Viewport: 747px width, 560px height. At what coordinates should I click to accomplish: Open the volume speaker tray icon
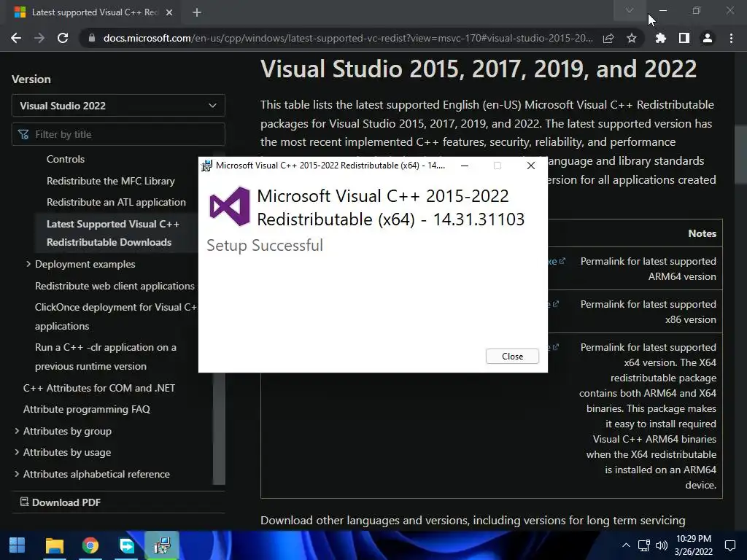coord(662,545)
